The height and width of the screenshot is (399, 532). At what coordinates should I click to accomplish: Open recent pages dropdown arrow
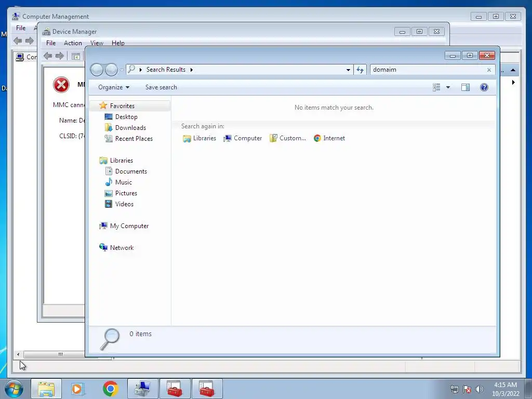coord(122,70)
